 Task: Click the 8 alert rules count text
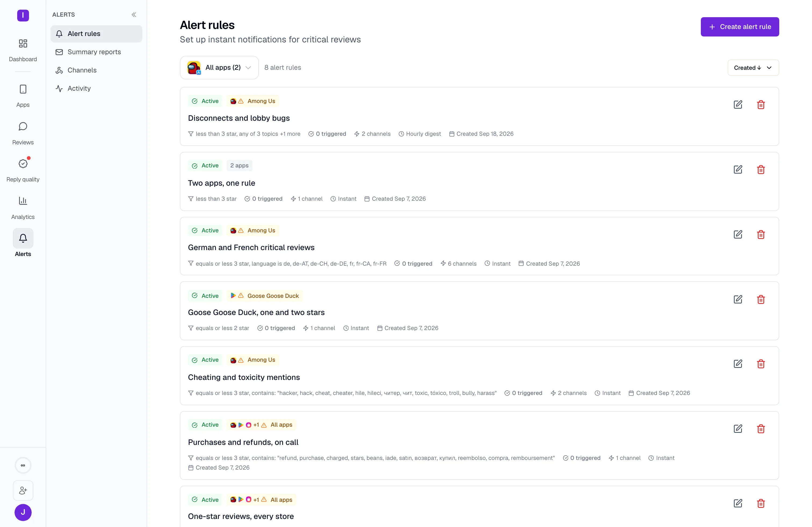click(x=282, y=68)
